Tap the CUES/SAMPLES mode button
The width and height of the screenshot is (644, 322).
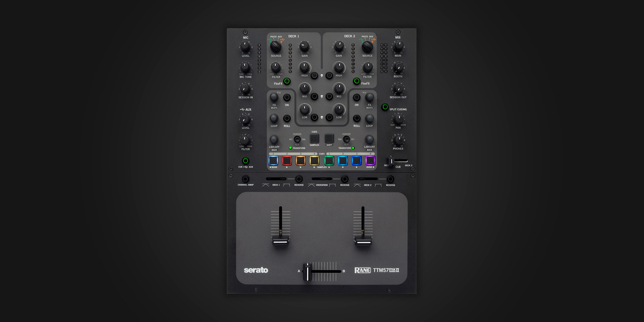314,138
